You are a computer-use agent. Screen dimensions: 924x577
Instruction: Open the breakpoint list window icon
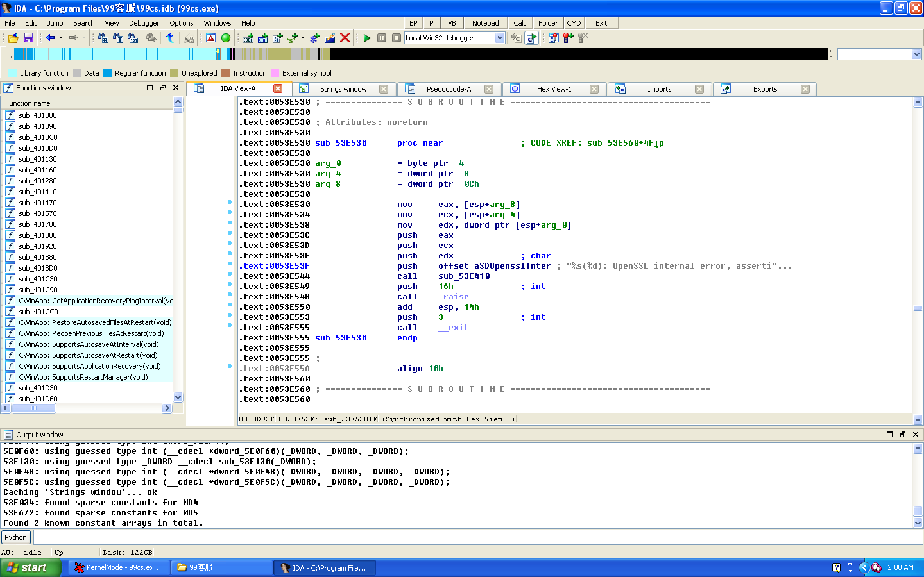coord(553,38)
